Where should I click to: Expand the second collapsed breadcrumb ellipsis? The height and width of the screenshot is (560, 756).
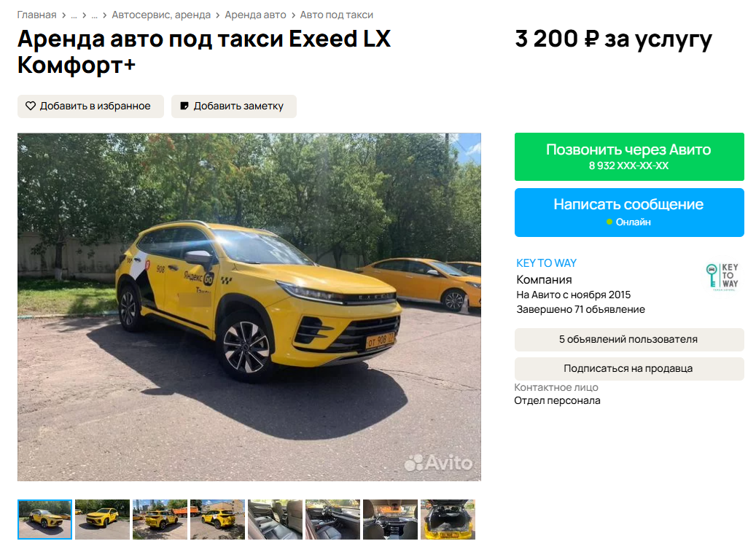coord(95,15)
